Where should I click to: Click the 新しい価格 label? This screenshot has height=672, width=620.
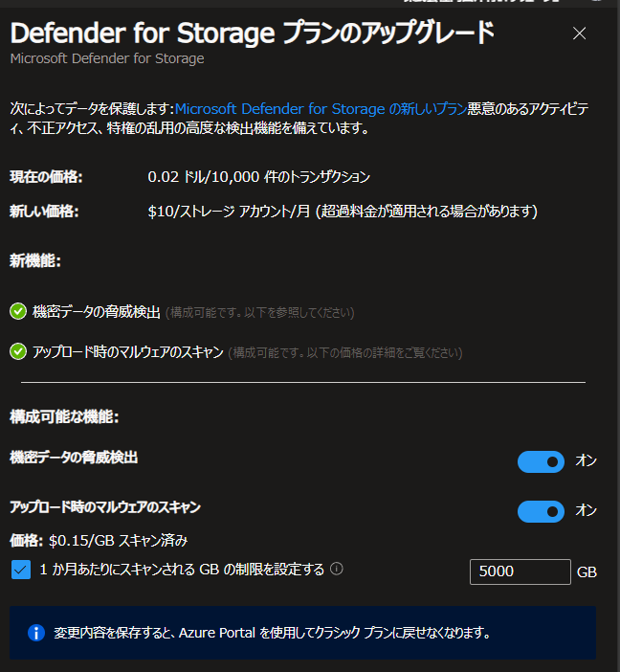pyautogui.click(x=45, y=212)
